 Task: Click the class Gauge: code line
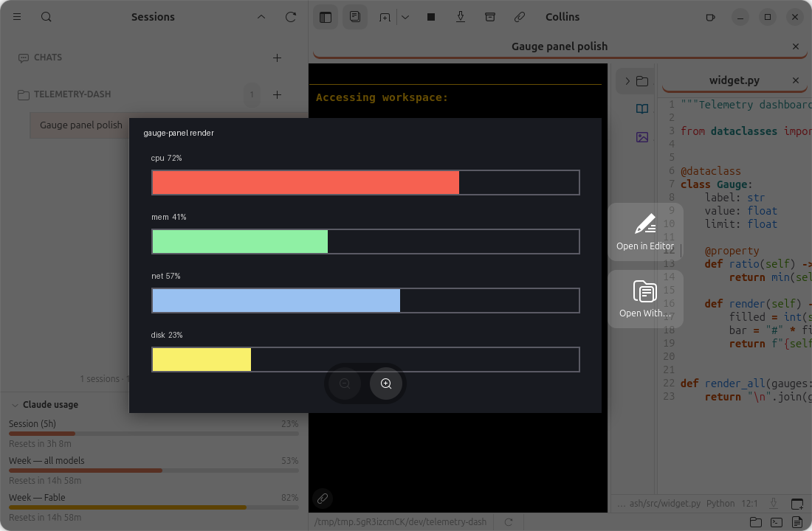point(716,184)
